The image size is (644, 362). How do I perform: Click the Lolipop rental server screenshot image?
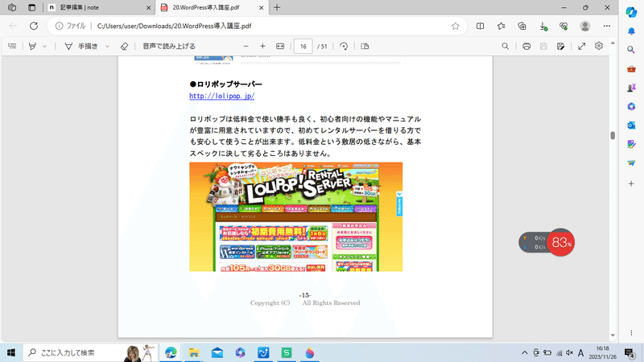[295, 216]
